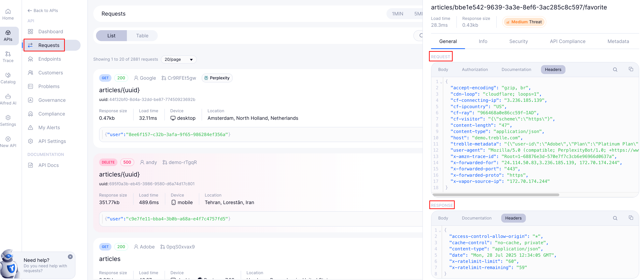The height and width of the screenshot is (280, 644).
Task: Click the API Docs file icon
Action: (x=31, y=165)
